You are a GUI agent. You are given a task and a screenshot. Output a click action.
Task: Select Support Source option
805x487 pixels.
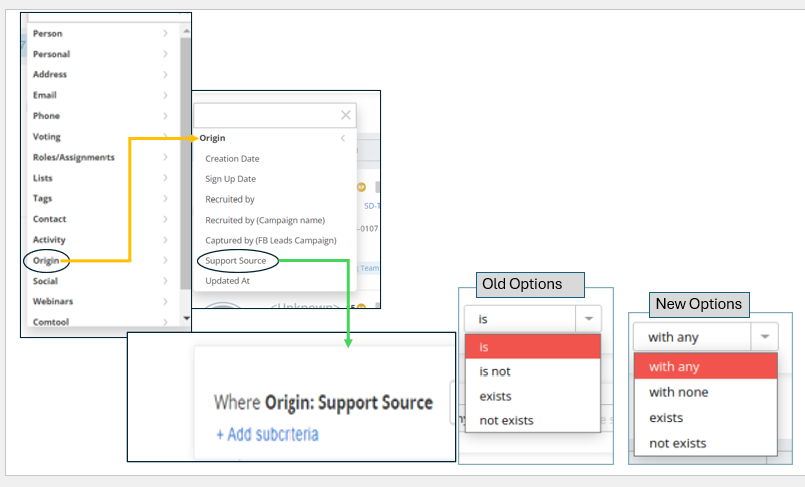tap(237, 261)
